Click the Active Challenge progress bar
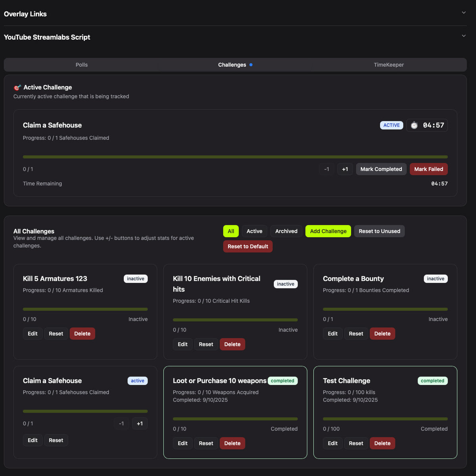 [x=235, y=157]
